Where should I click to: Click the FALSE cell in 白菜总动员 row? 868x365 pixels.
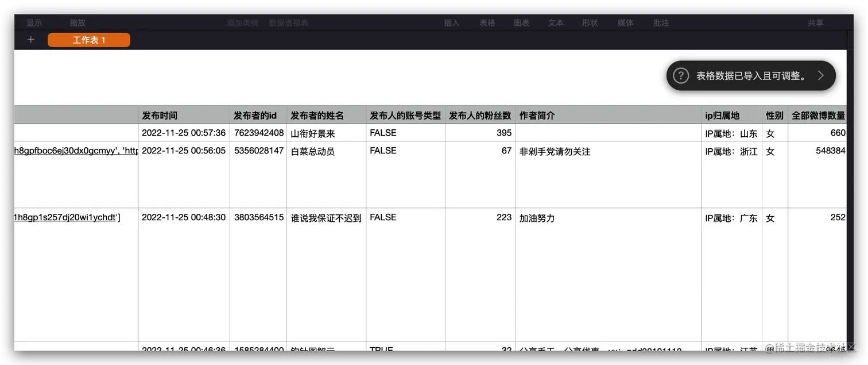pos(405,175)
